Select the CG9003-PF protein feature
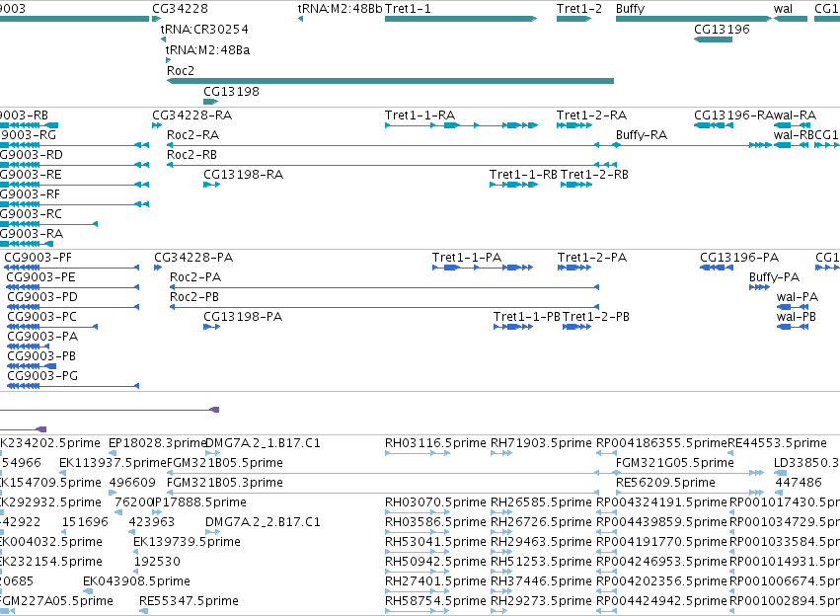840x616 pixels. pos(72,268)
